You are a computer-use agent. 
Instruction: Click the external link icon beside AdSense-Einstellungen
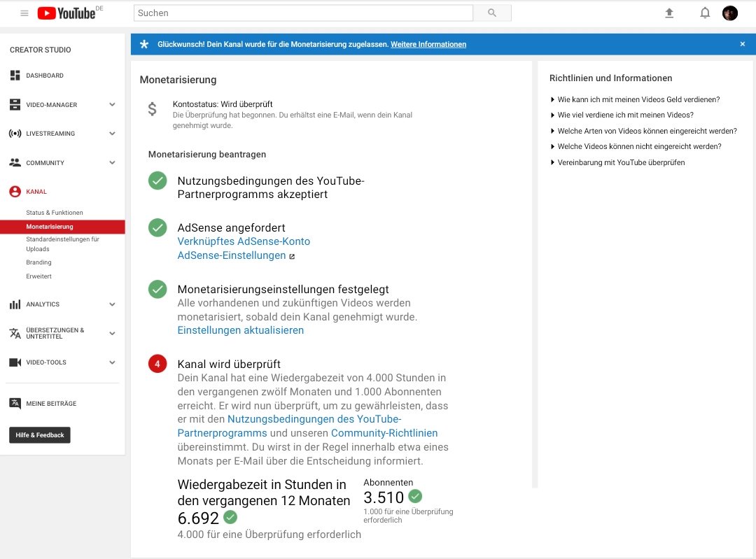[x=292, y=256]
